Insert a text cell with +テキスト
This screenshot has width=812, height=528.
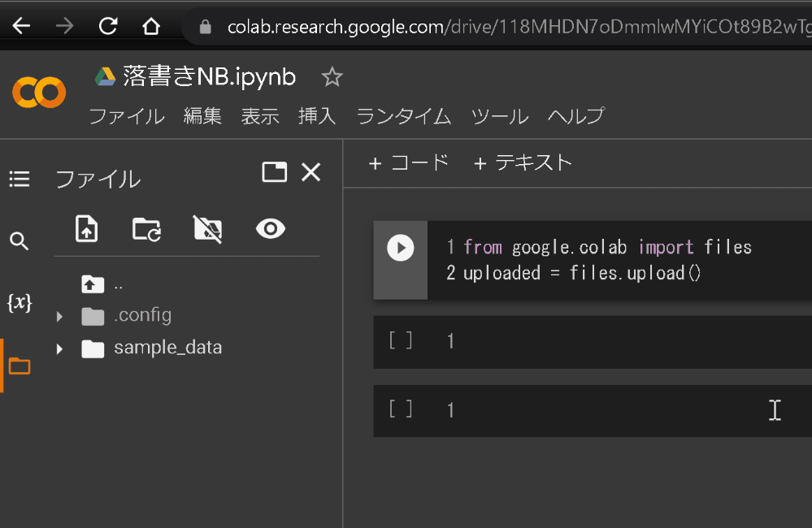click(x=523, y=162)
